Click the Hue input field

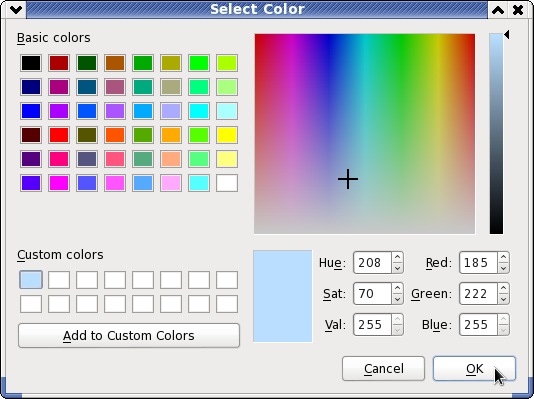372,263
